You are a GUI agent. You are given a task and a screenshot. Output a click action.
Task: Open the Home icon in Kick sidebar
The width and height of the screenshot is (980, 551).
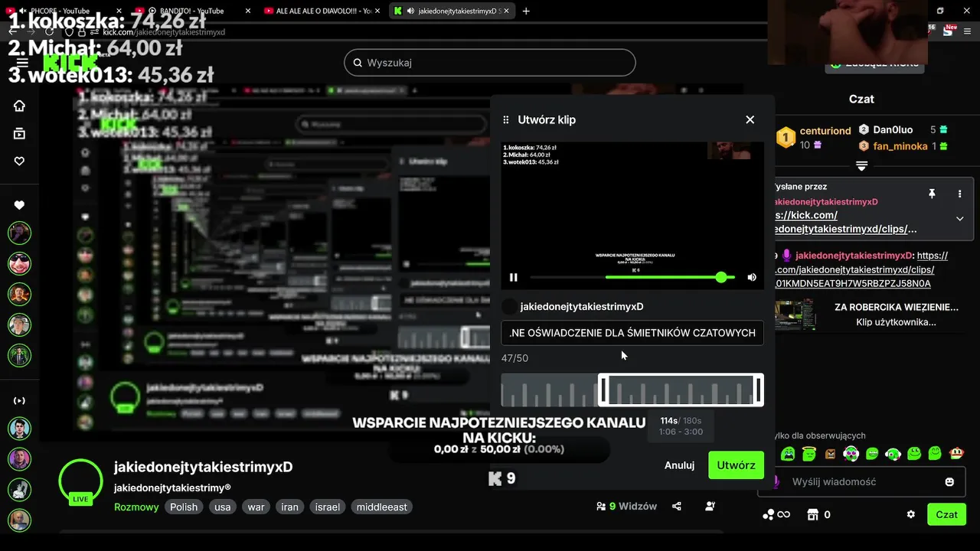(19, 106)
